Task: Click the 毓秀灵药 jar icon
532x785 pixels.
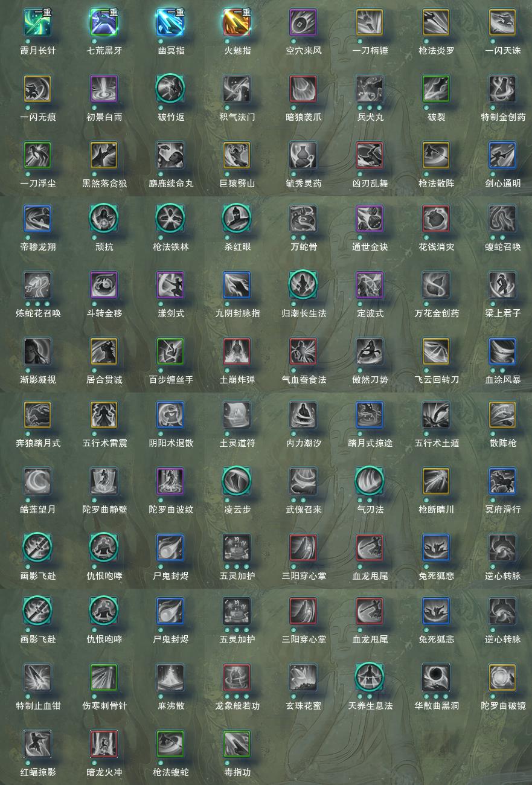Action: (303, 155)
